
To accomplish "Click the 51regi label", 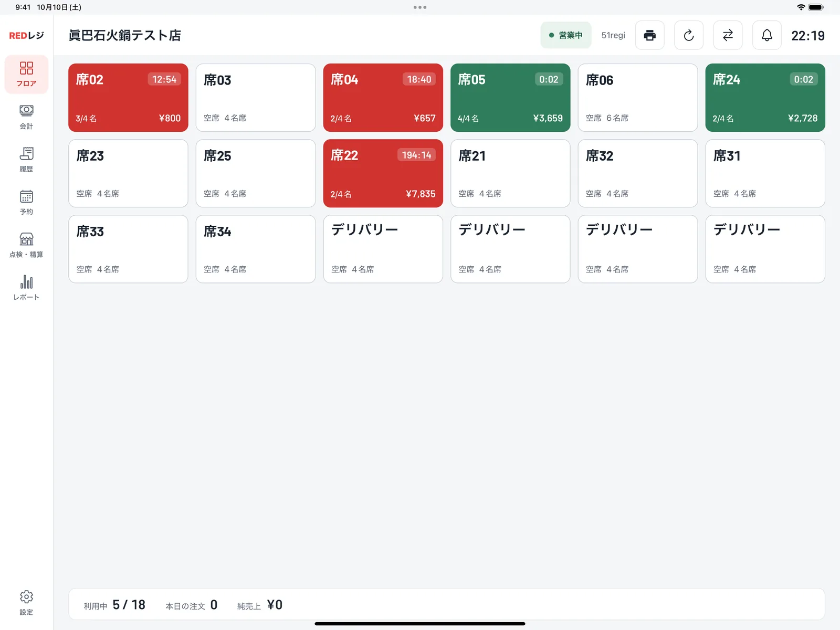I will 613,35.
